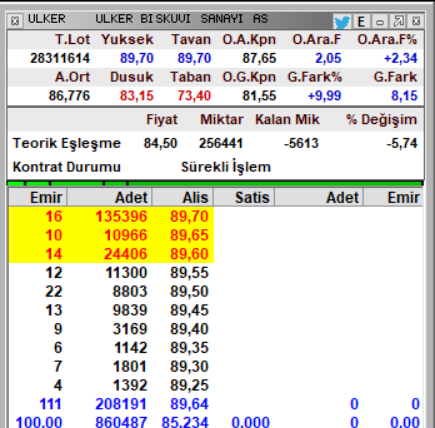Click the left Emir column header

(x=38, y=198)
